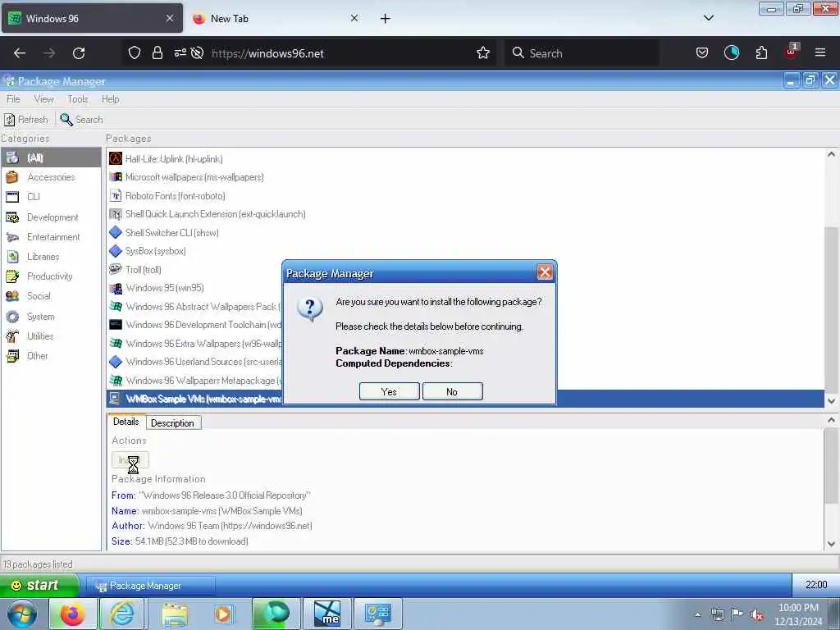Open Windows Start orb
840x630 pixels.
[21, 614]
